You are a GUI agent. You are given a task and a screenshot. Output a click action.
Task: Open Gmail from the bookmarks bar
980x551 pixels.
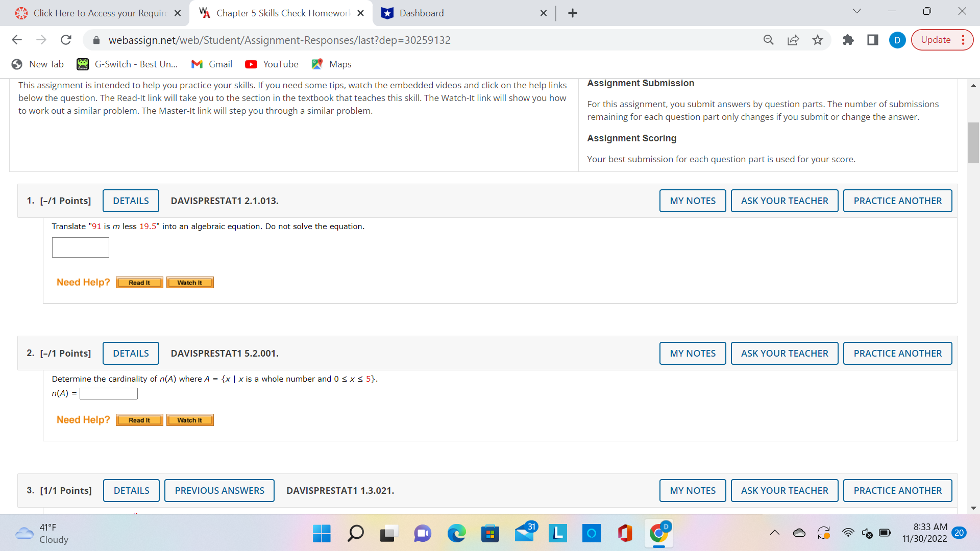pos(211,64)
